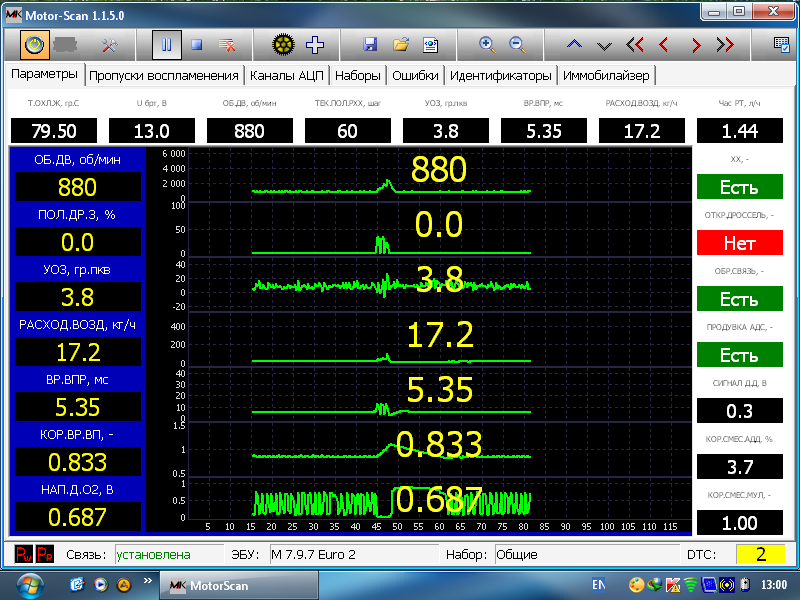The width and height of the screenshot is (800, 600).
Task: Open settings with the wrench tools icon
Action: (x=112, y=45)
